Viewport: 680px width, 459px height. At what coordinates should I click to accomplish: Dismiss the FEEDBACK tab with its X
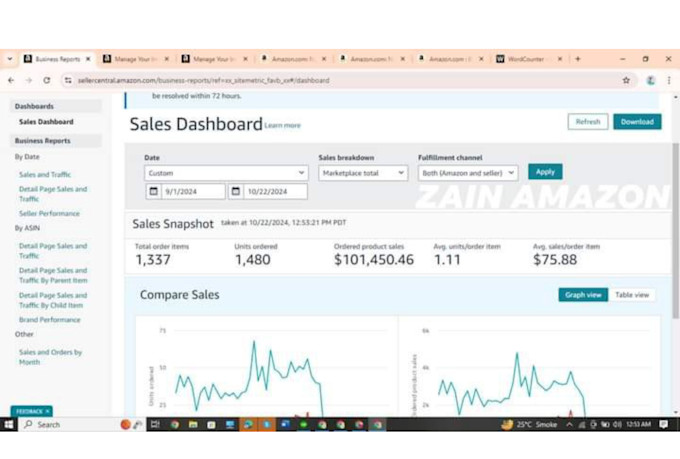click(x=48, y=411)
